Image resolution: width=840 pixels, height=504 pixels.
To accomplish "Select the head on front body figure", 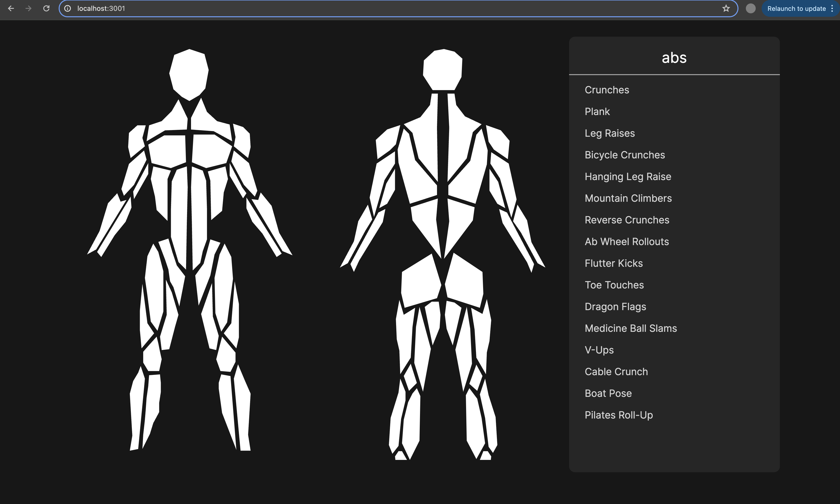I will [189, 74].
